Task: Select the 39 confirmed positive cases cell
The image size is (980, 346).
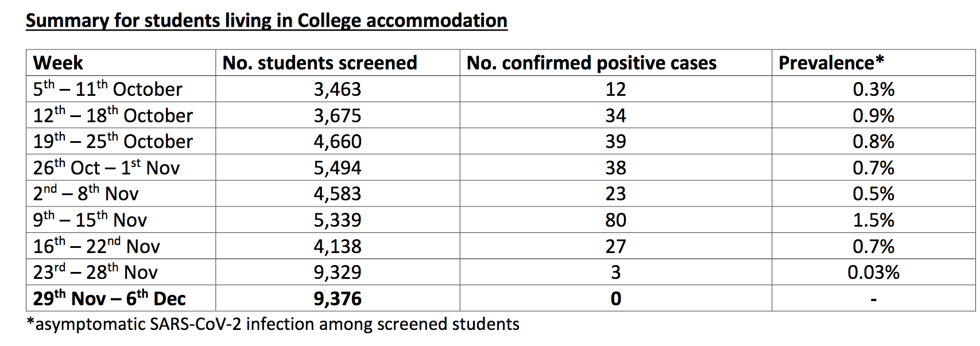Action: tap(615, 141)
